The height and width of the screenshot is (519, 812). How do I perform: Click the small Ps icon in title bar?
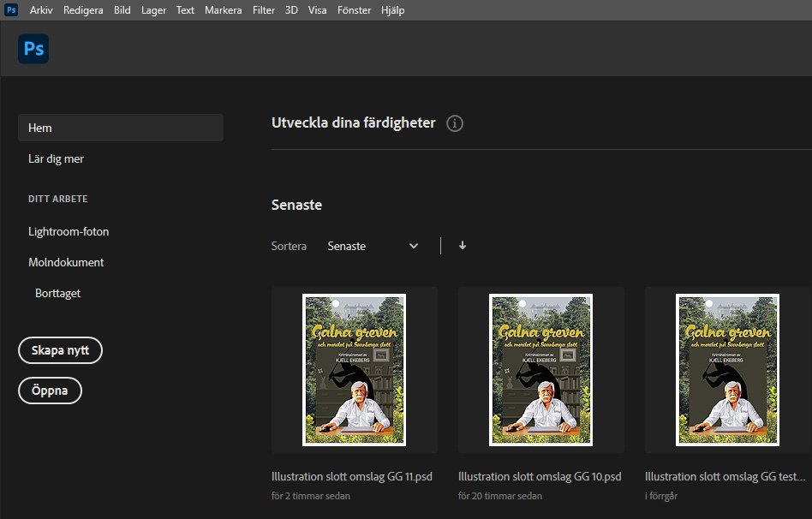pos(11,10)
